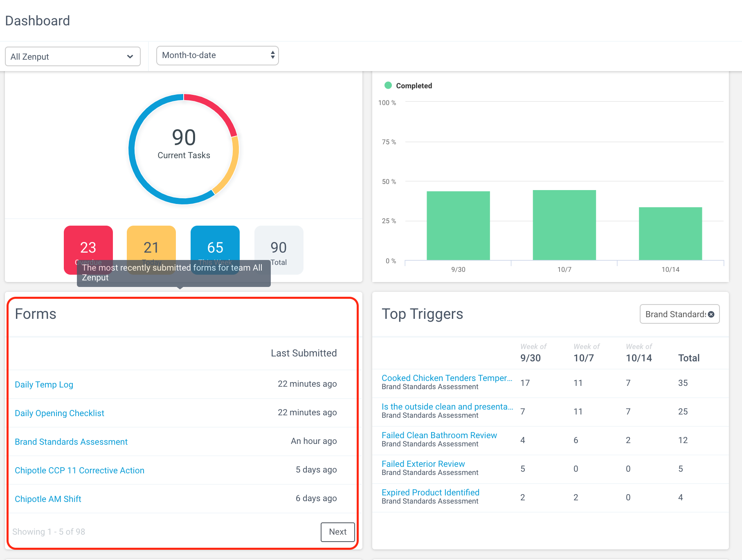
Task: Open the Failed Clean Bathroom Review trigger
Action: (439, 435)
